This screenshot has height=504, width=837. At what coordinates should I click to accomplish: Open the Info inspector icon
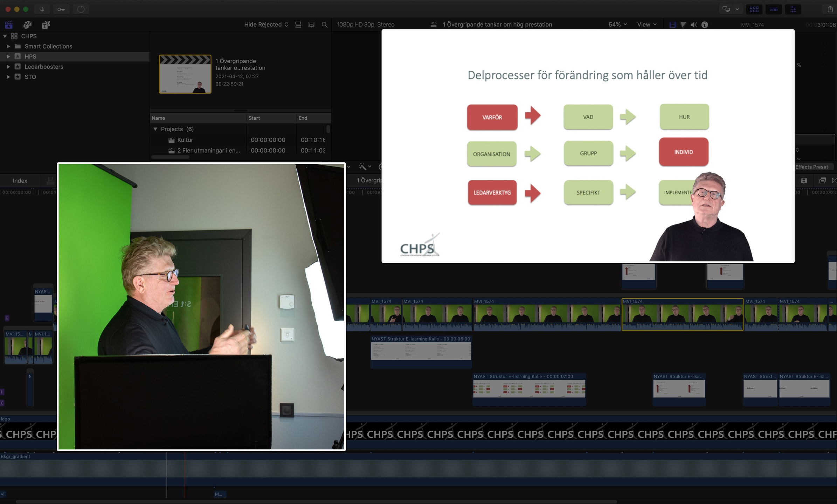click(705, 24)
